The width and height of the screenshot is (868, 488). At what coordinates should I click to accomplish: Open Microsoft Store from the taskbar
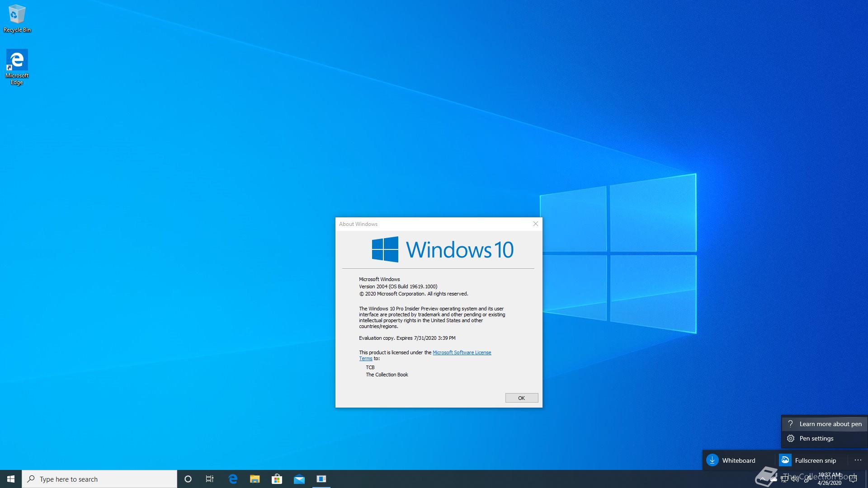277,479
